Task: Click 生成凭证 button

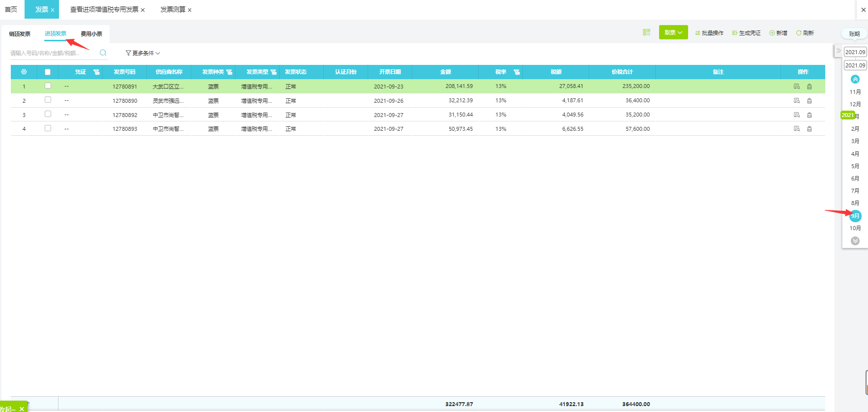Action: [746, 33]
